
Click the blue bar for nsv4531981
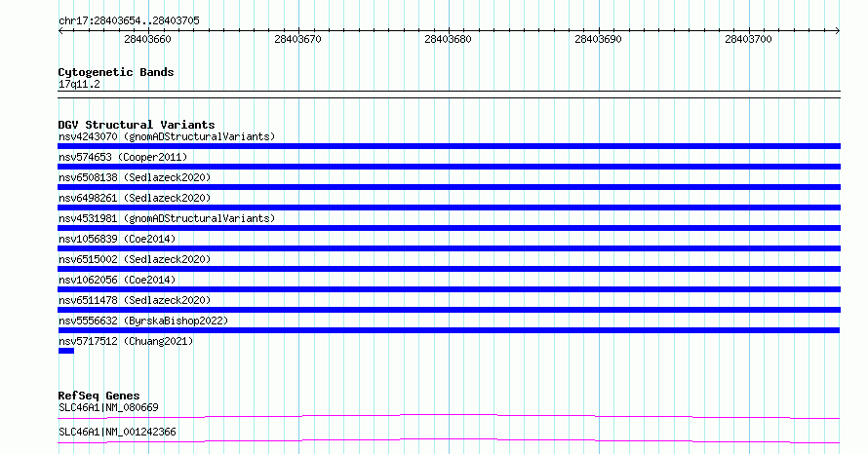449,228
